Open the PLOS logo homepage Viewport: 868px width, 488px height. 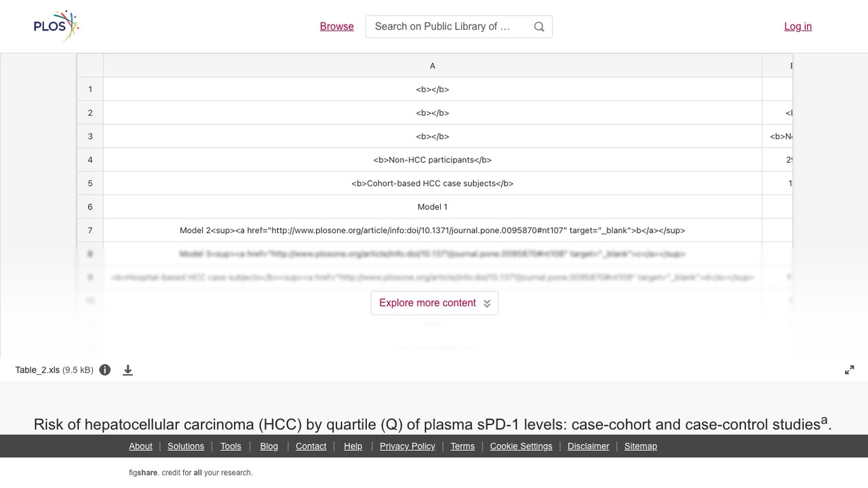pos(56,26)
